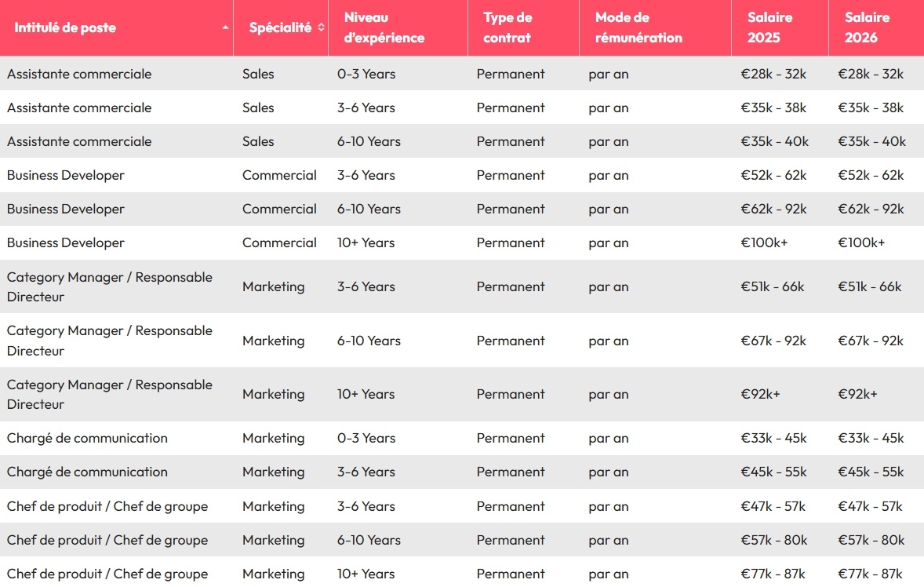Select the first Assistante commerciale row
Viewport: 924px width, 587px height.
click(x=78, y=74)
